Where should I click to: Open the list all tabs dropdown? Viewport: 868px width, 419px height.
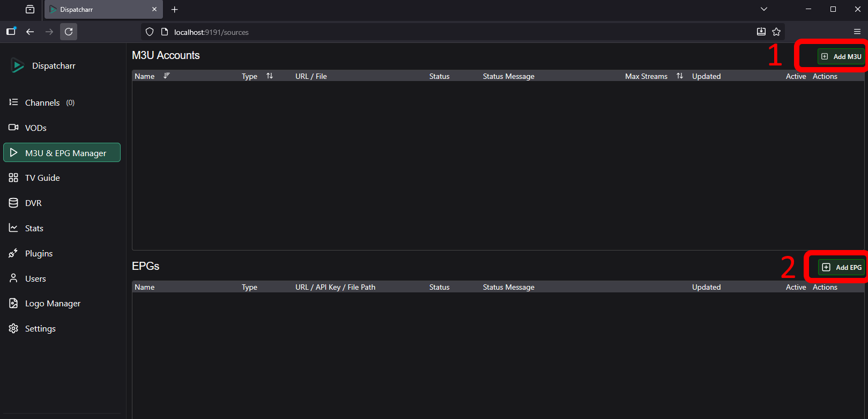coord(764,9)
